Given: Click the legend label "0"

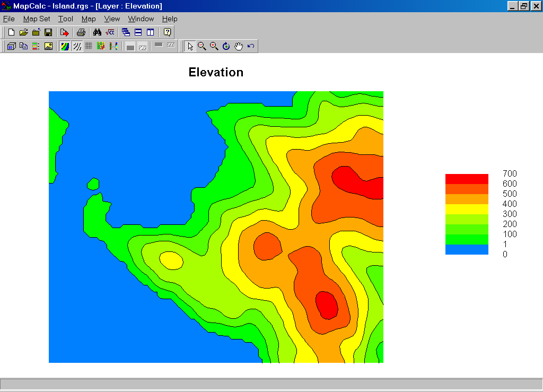Looking at the screenshot, I should coord(505,254).
